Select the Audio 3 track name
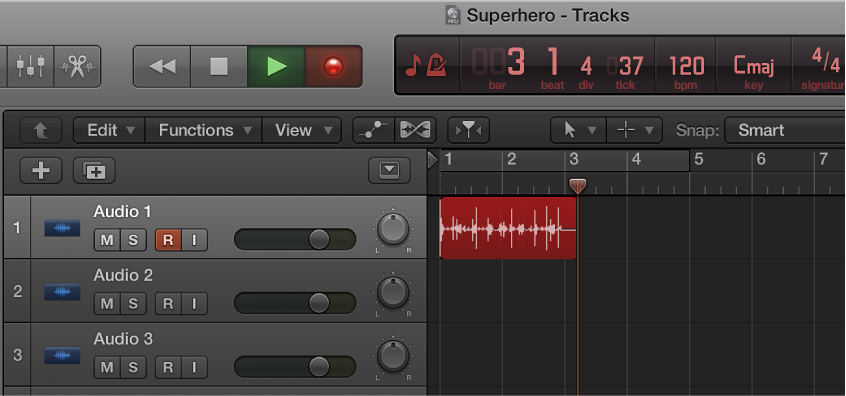Screen dimensions: 846x396 coord(123,339)
